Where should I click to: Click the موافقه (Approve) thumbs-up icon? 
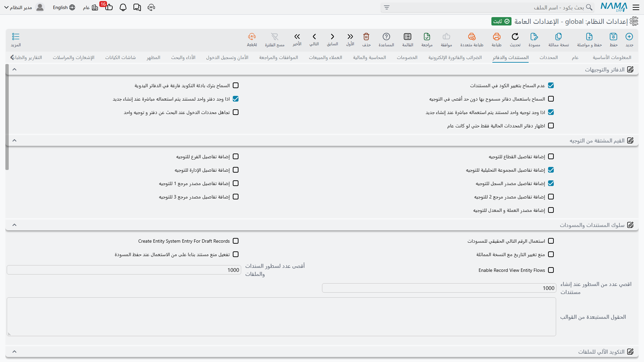pos(446,37)
